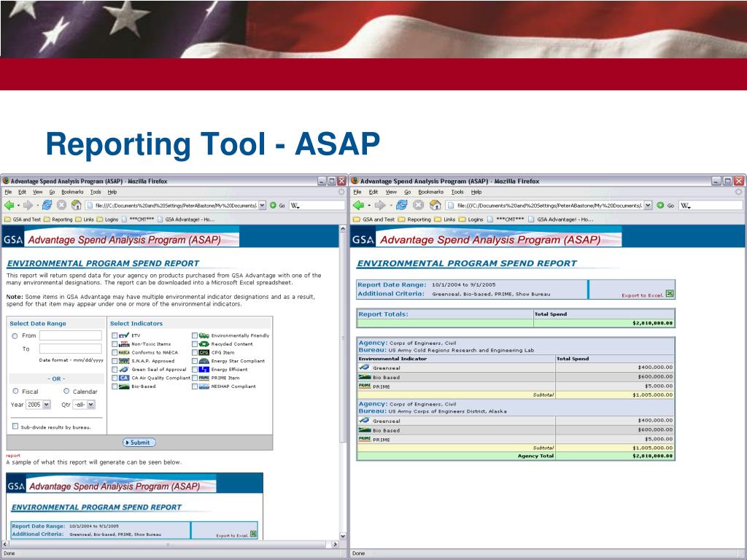Open the File menu in the form window
The width and height of the screenshot is (747, 560).
[8, 192]
